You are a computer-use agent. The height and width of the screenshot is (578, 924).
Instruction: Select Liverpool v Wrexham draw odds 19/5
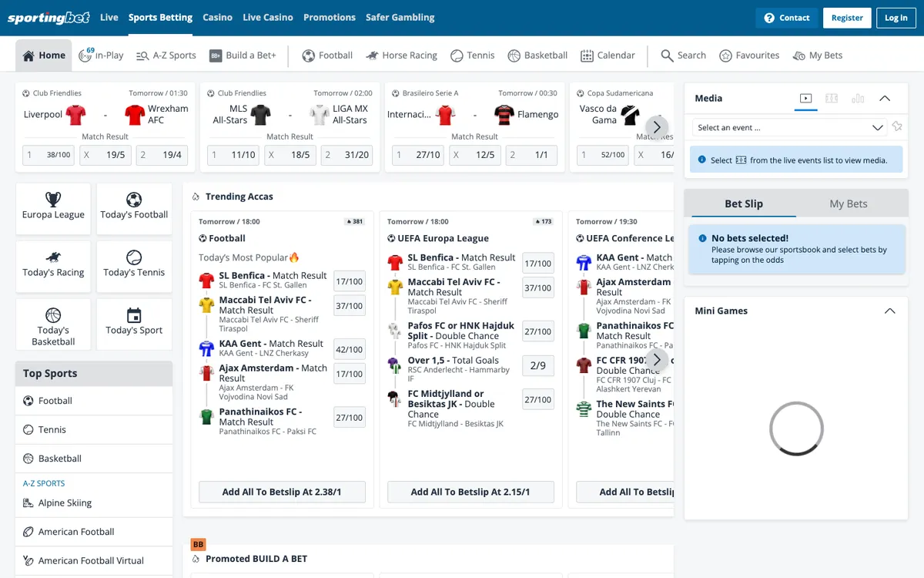[x=105, y=155]
